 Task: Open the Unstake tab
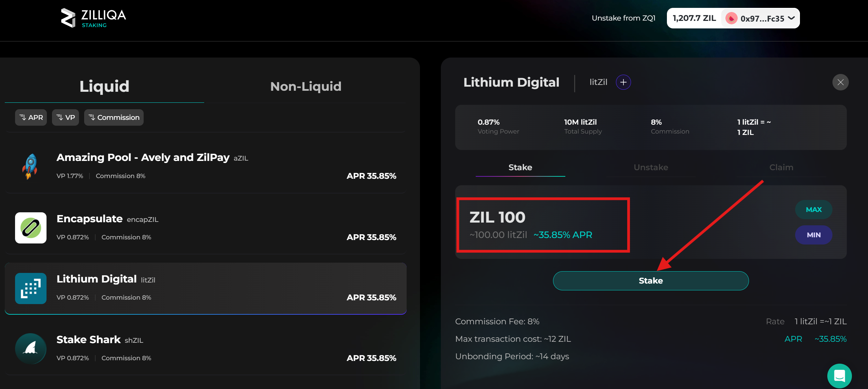click(x=650, y=167)
